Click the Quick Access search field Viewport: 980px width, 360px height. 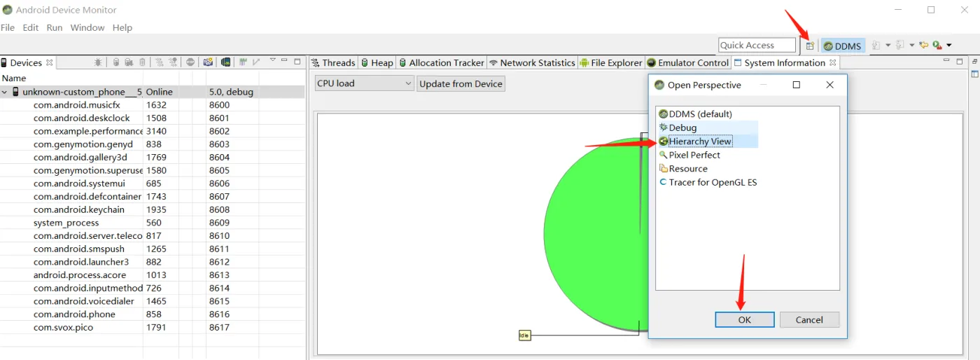click(757, 45)
